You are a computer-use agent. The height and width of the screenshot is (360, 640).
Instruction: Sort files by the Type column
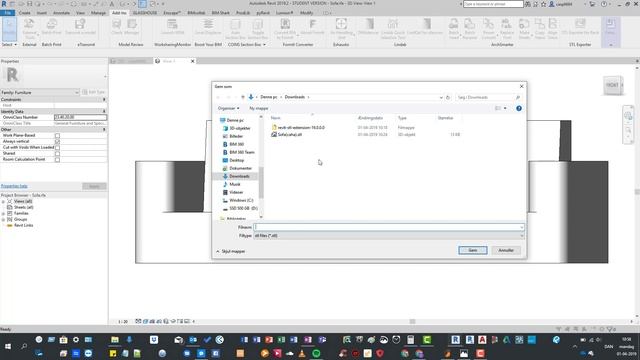click(402, 118)
